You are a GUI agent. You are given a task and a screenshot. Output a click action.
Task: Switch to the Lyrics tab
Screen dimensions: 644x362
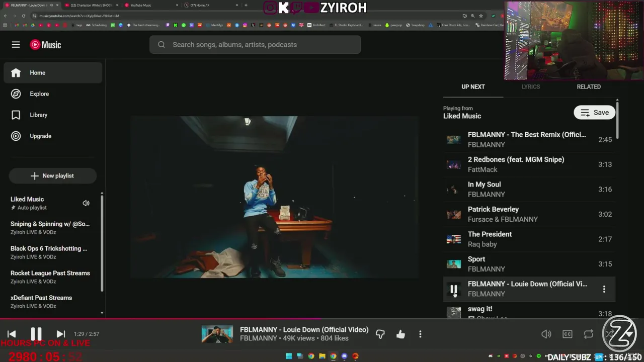point(530,87)
